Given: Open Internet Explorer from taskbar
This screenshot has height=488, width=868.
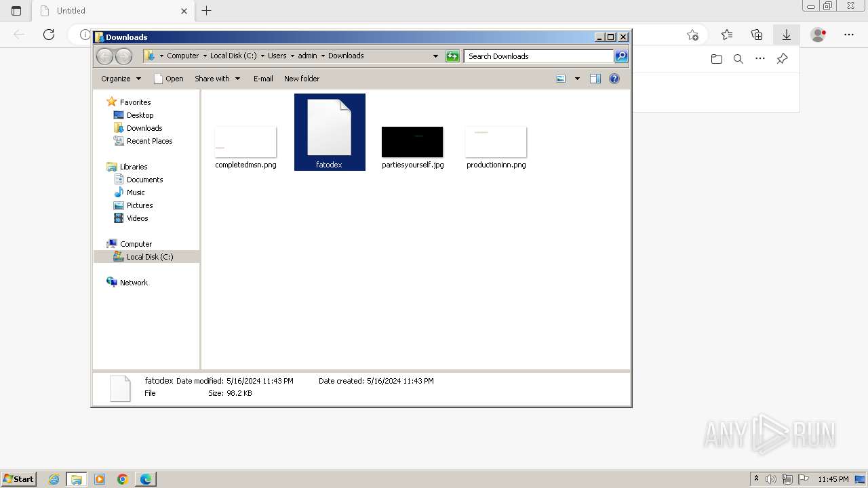Looking at the screenshot, I should [54, 479].
